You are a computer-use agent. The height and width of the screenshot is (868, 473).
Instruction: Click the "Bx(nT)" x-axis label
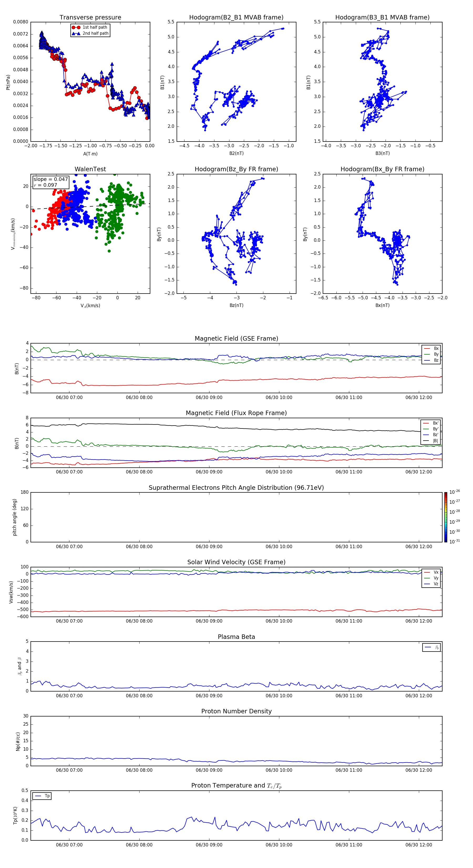tap(382, 305)
